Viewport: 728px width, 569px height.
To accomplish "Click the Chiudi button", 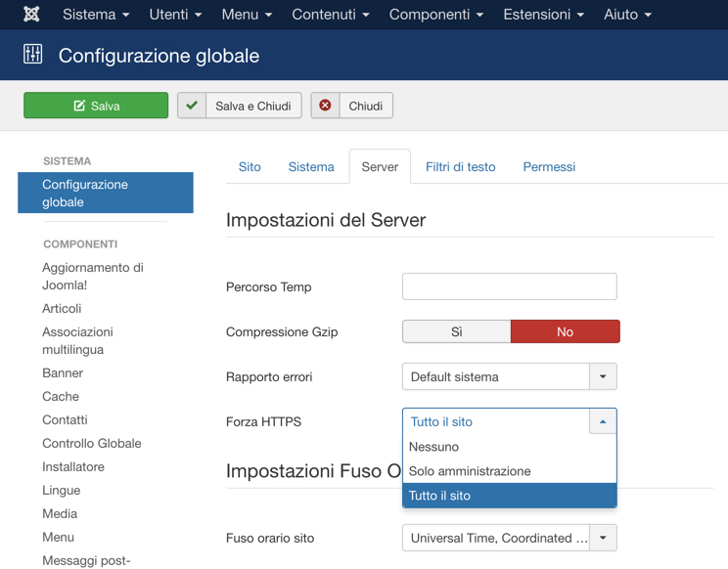I will [x=352, y=106].
